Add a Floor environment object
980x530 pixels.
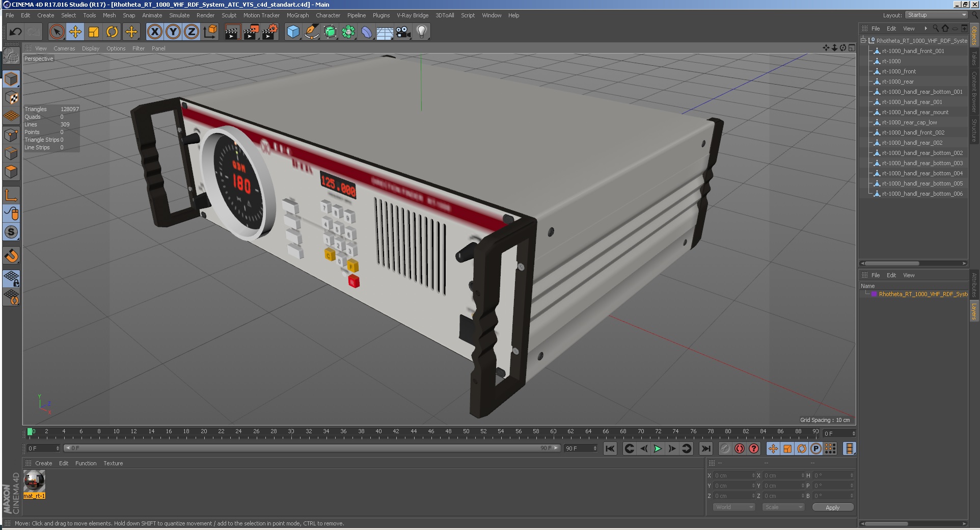[385, 32]
